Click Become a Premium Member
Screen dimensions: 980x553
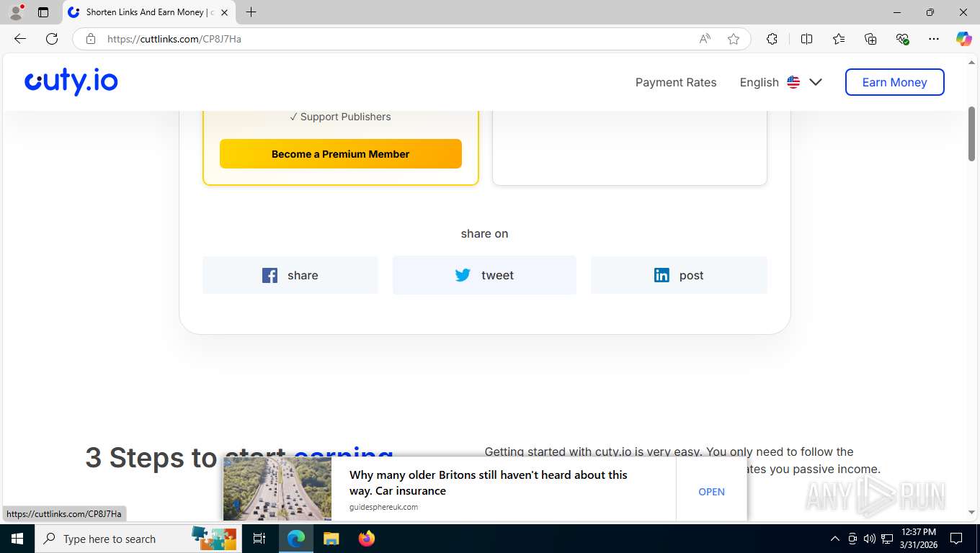pyautogui.click(x=340, y=154)
